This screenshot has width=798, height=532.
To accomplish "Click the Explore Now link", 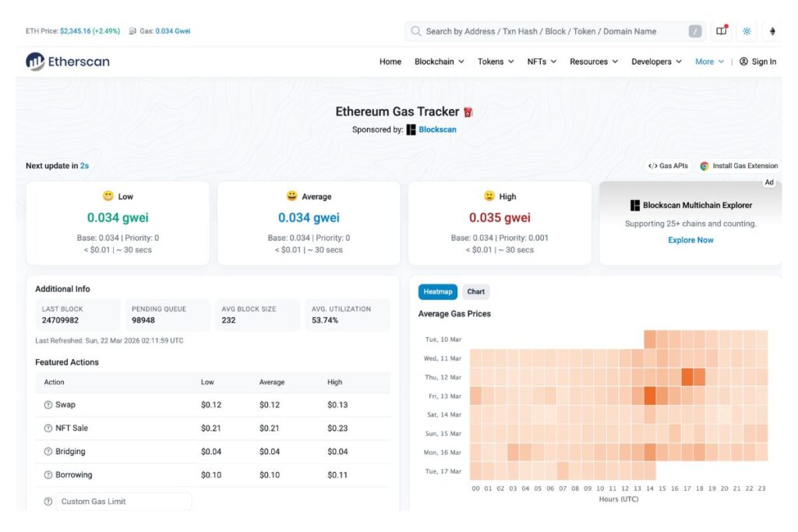I will pyautogui.click(x=690, y=240).
